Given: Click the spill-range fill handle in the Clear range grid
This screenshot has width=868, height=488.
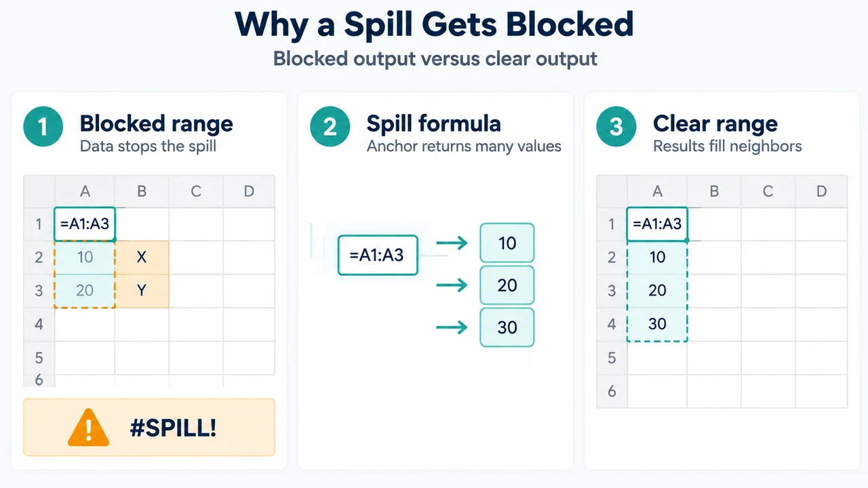Looking at the screenshot, I should tap(688, 241).
